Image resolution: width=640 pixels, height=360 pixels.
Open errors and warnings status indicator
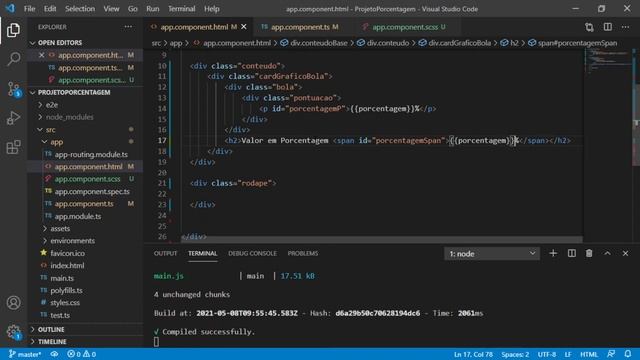81,354
